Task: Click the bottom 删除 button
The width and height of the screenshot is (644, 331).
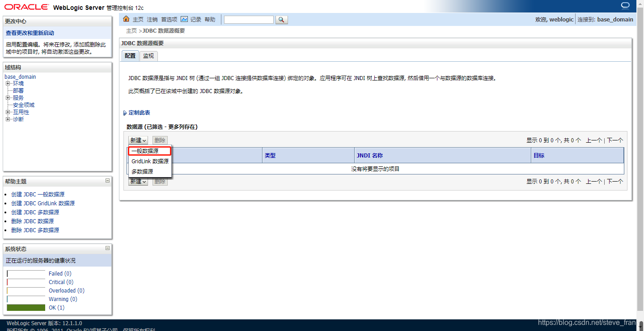Action: tap(160, 182)
